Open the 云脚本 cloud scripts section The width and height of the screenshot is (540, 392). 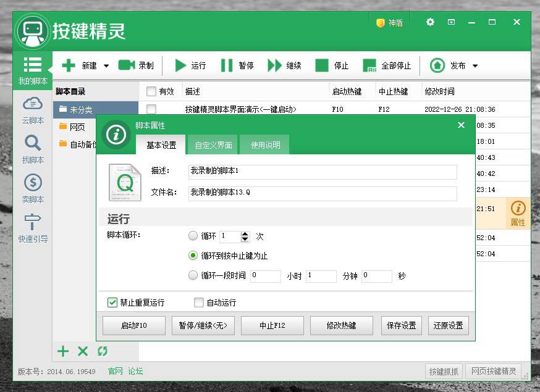33,111
